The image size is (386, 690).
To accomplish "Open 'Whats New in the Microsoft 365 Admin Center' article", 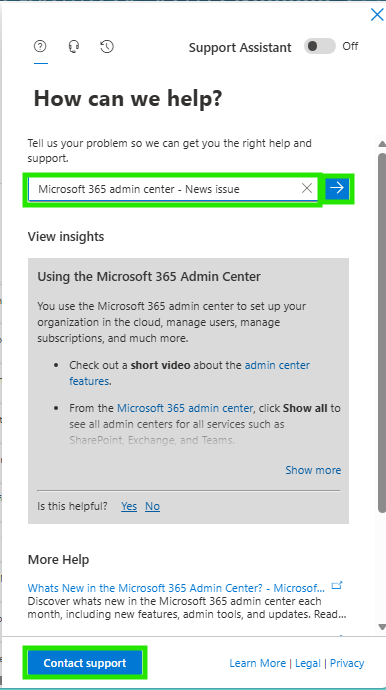I will 176,587.
